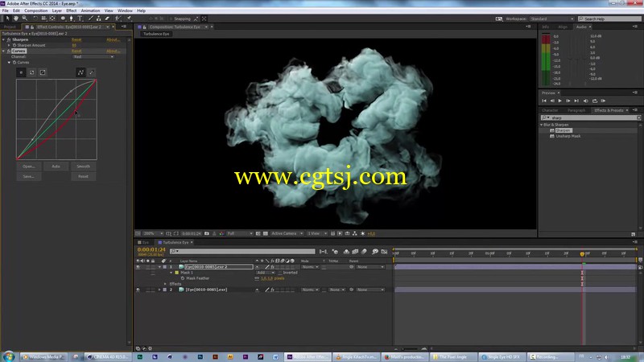
Task: Toggle the Inverted checkbox for Mask 1
Action: [x=280, y=273]
